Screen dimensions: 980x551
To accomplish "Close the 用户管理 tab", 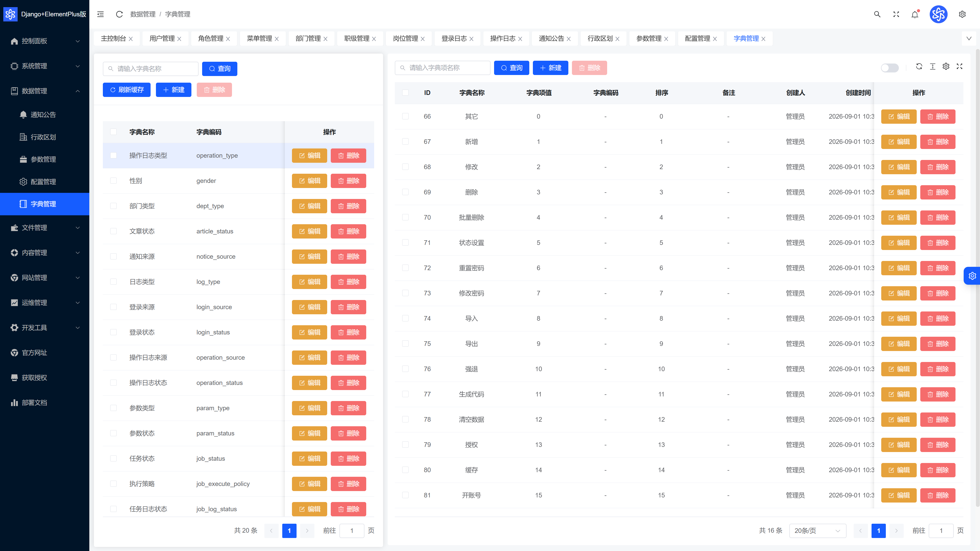I will (179, 39).
